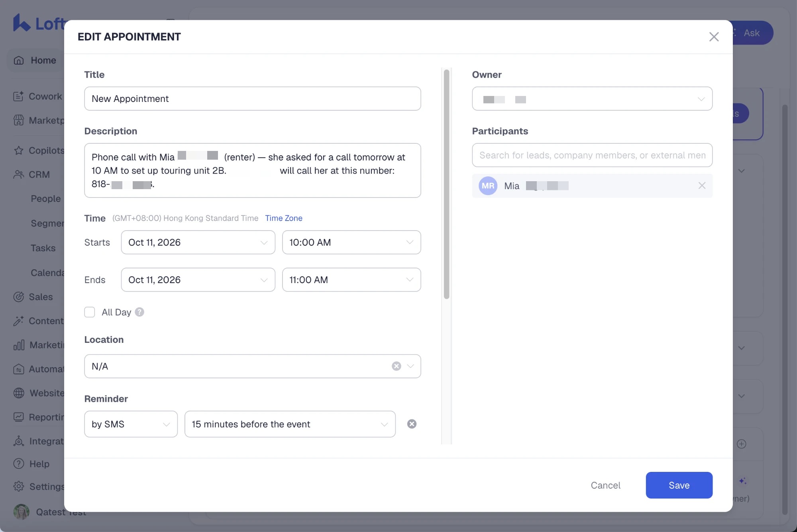
Task: Open Calendar in the CRM menu
Action: (x=47, y=273)
